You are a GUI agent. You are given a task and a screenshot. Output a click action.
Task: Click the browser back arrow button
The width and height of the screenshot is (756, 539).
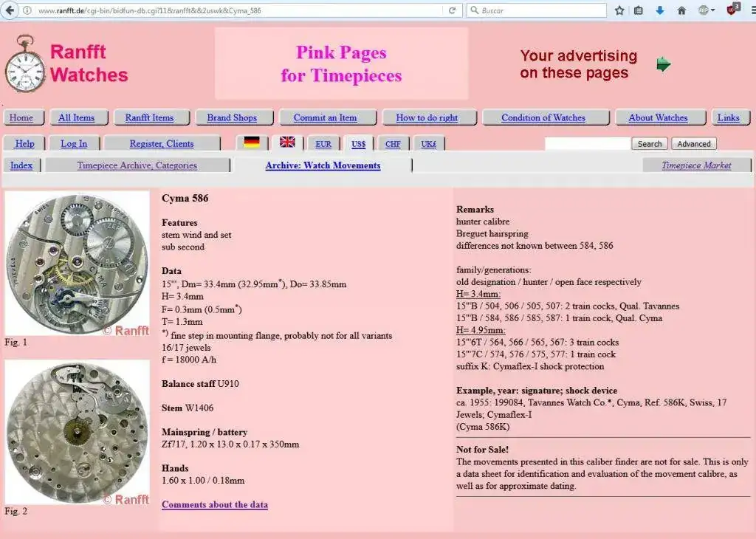click(x=9, y=10)
